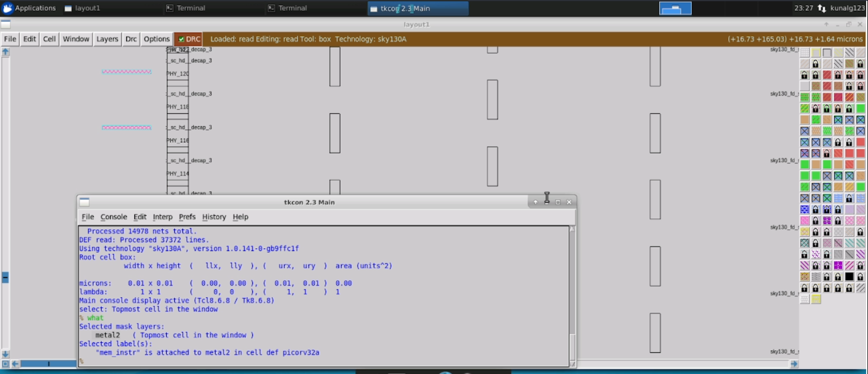
Task: Click the clock showing 23:27
Action: (804, 8)
